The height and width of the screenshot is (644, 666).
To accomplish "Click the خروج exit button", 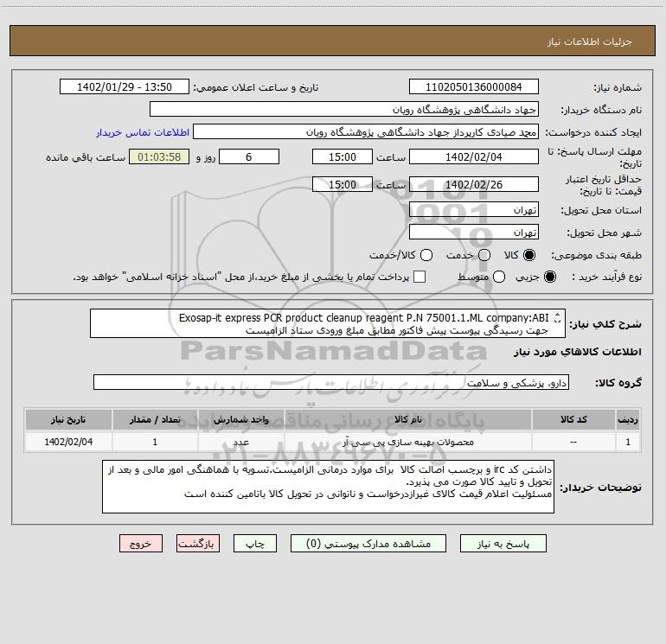I will pos(141,544).
